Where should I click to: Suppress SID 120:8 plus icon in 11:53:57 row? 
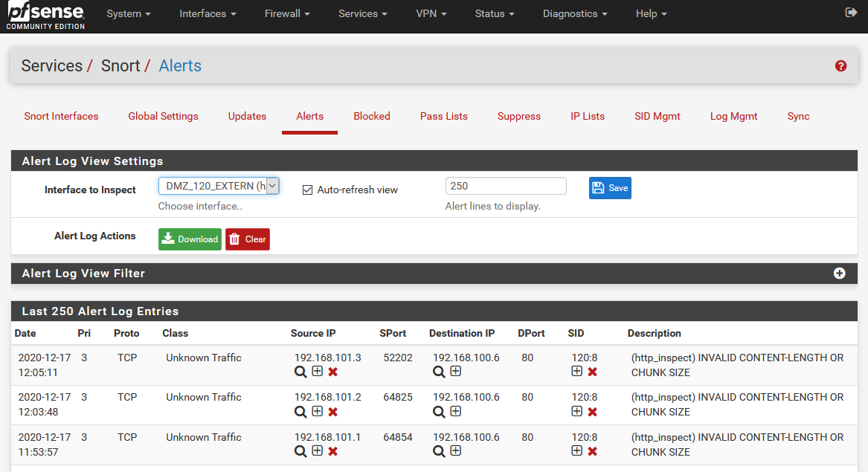(x=577, y=451)
